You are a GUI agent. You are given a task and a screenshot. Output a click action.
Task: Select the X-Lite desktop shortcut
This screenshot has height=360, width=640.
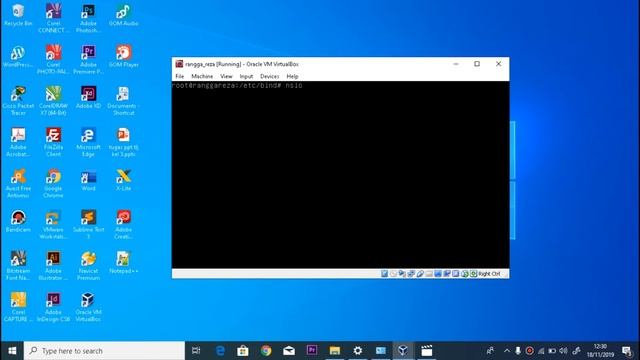pyautogui.click(x=123, y=180)
